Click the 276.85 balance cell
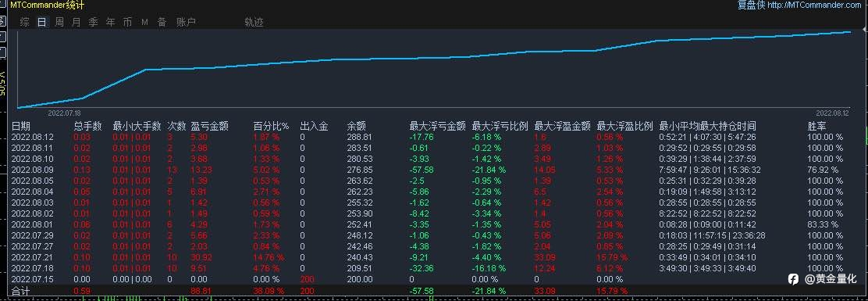The height and width of the screenshot is (301, 868). pos(359,170)
